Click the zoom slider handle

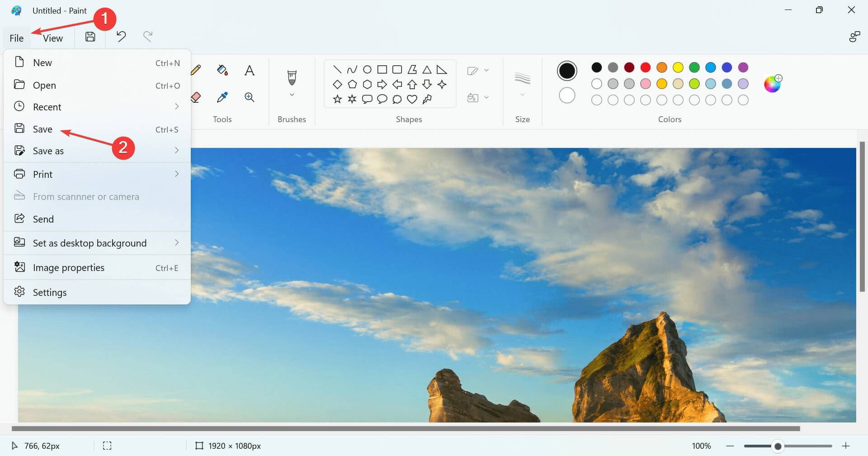click(778, 446)
